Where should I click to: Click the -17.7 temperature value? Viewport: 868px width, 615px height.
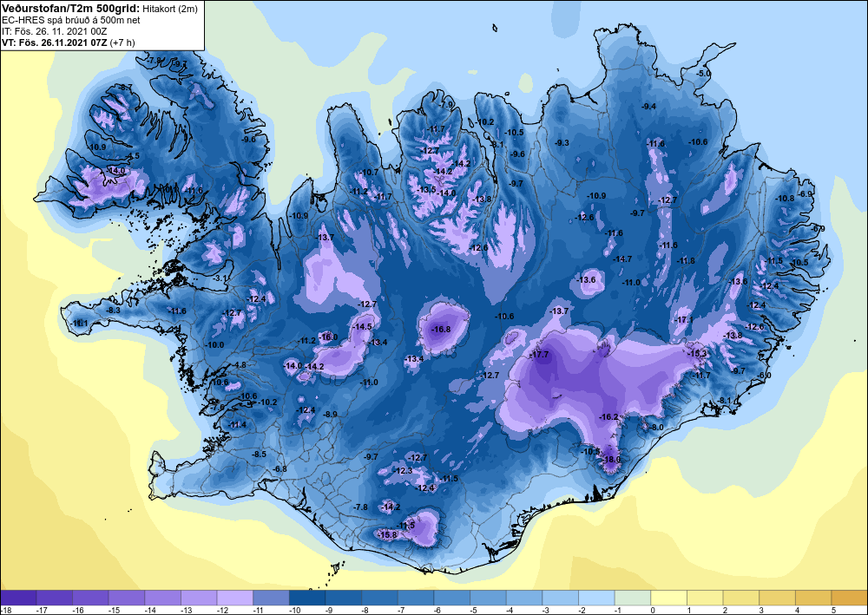tap(539, 355)
